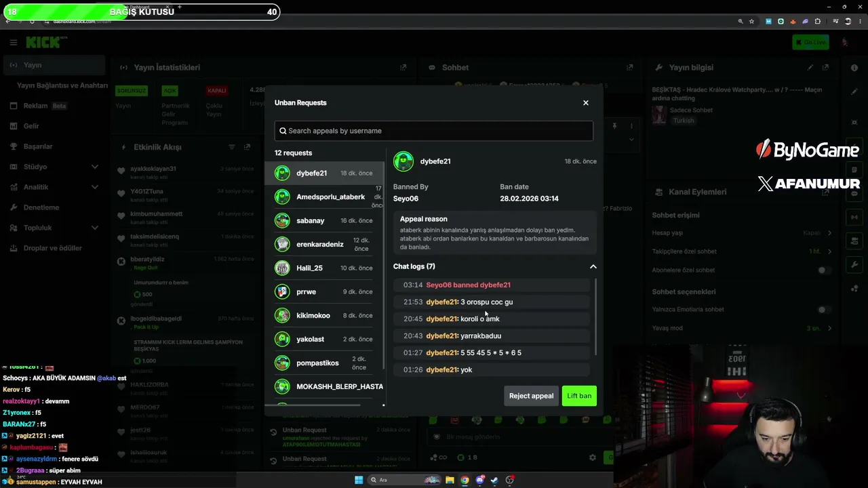Open pompastikos's unban request
The width and height of the screenshot is (868, 488).
click(324, 363)
